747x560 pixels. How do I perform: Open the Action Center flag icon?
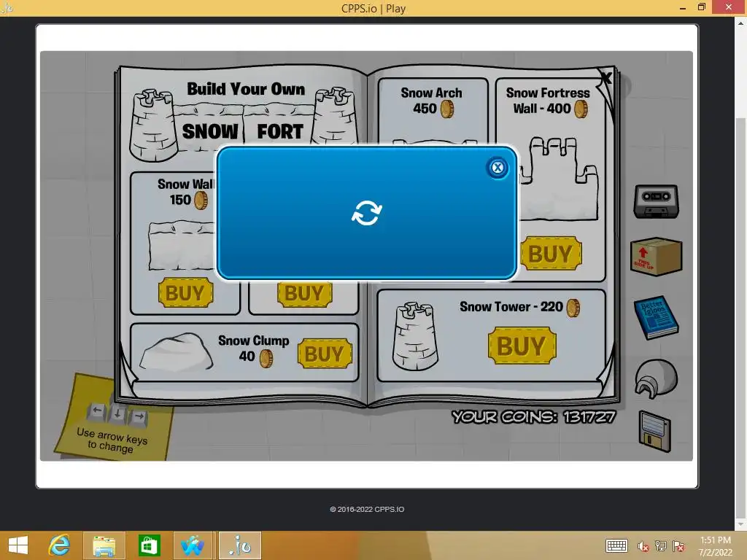pyautogui.click(x=678, y=546)
